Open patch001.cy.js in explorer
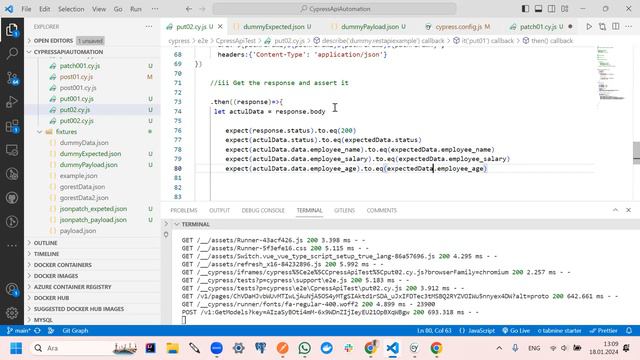This screenshot has width=640, height=360. click(80, 66)
